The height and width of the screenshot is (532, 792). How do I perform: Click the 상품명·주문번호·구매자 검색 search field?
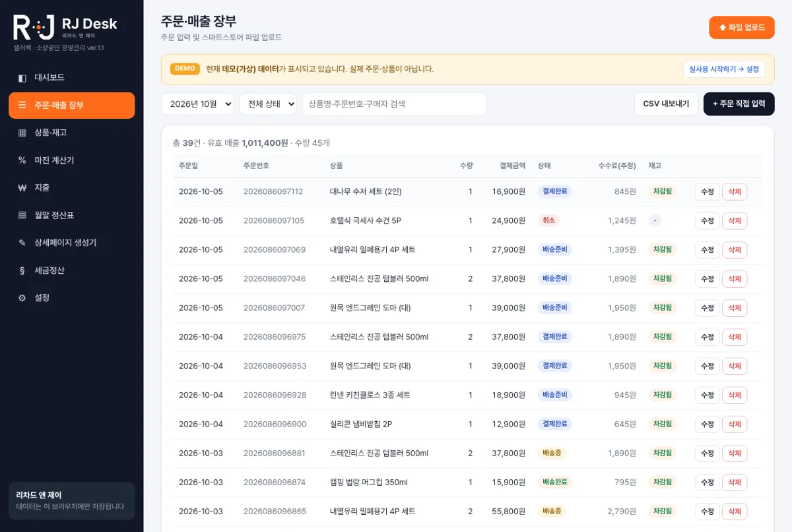(394, 104)
